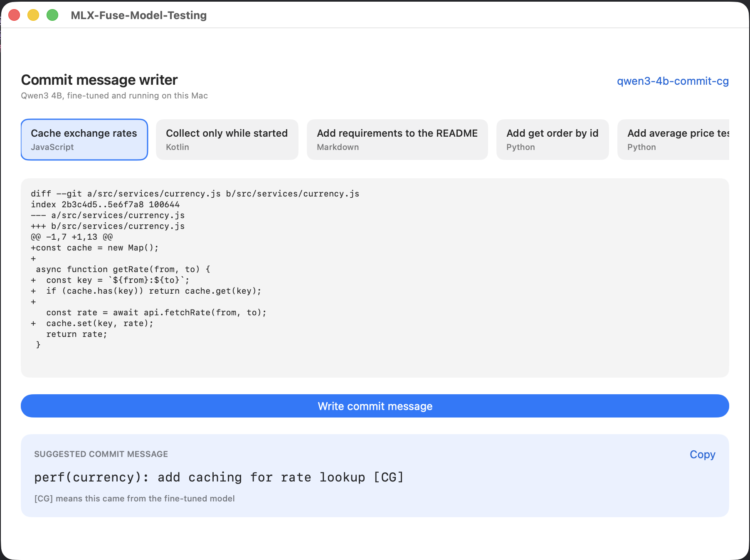Click the 'return rate;' line in the diff
750x560 pixels.
pos(77,334)
